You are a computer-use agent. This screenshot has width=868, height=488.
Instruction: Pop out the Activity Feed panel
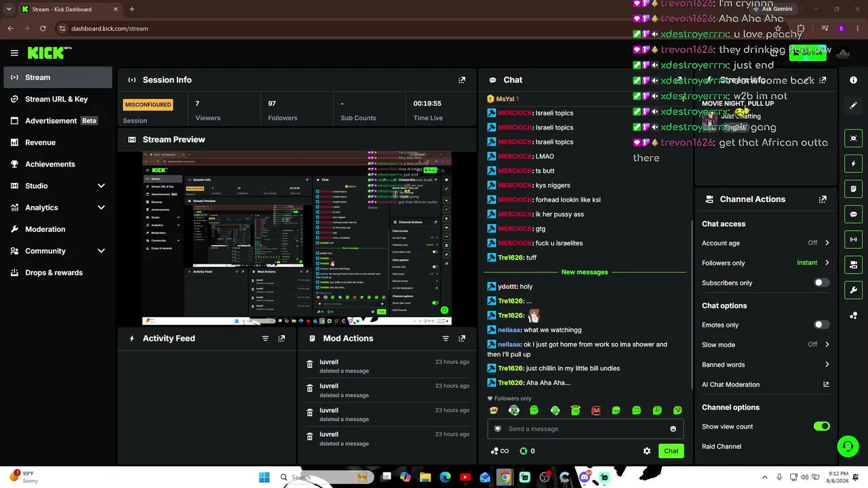281,338
